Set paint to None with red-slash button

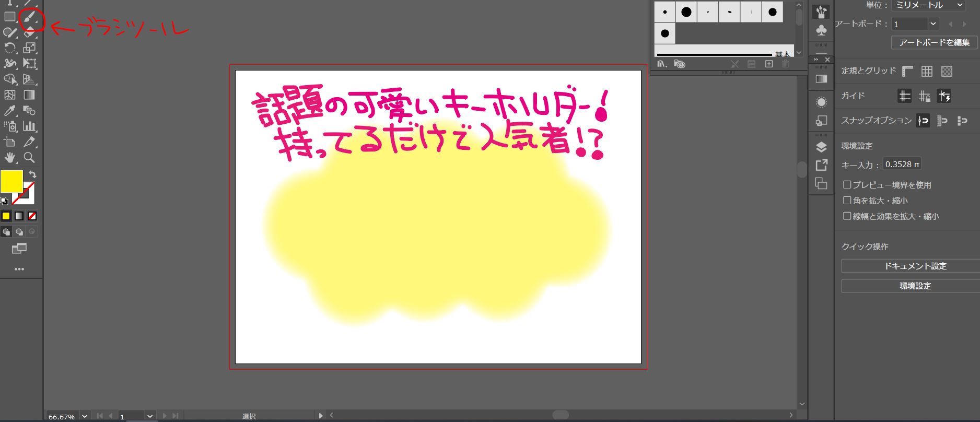(32, 216)
